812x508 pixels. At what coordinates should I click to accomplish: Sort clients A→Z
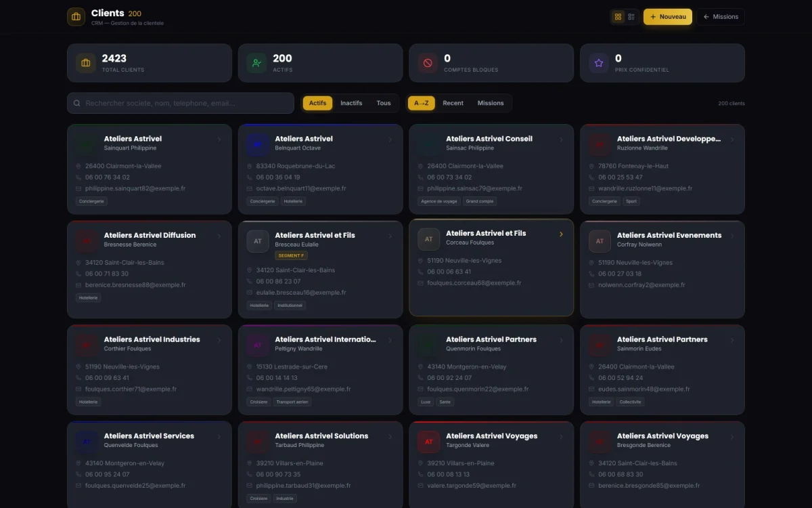click(422, 103)
